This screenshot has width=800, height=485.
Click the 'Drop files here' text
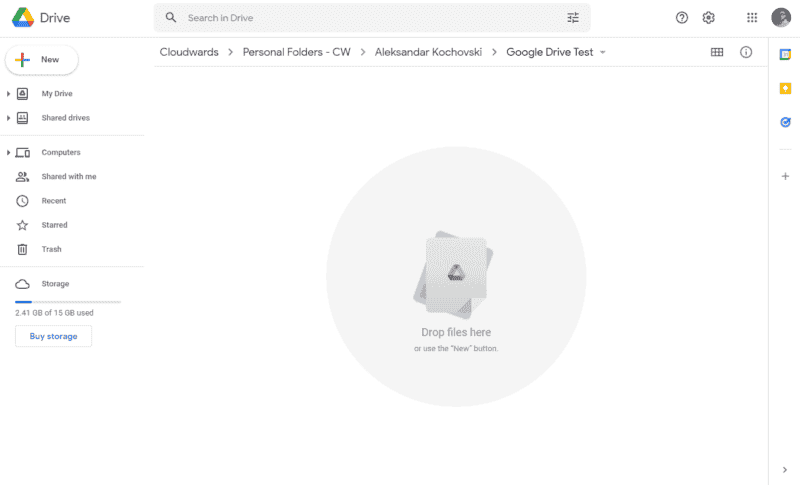[456, 333]
